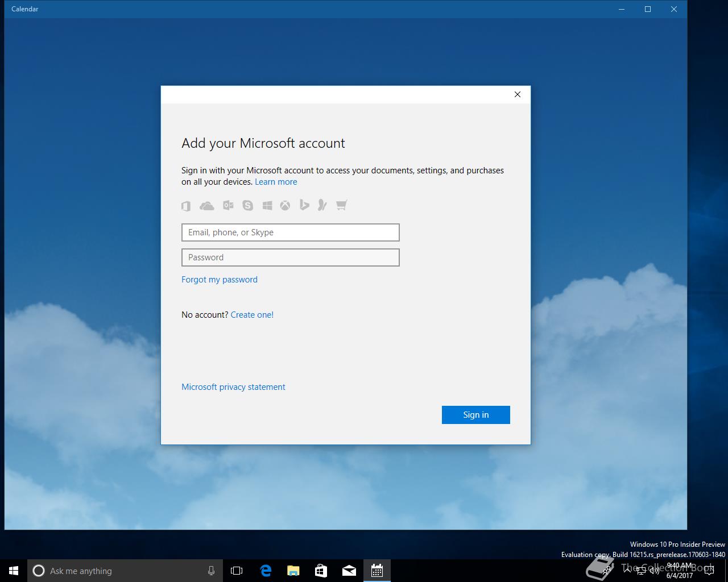
Task: Open the Microsoft privacy statement link
Action: pos(233,387)
